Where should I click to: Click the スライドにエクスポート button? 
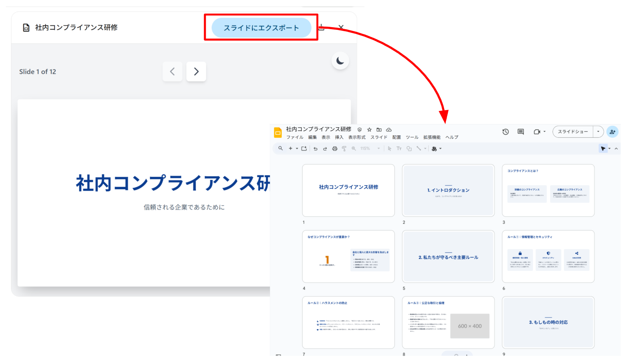[x=261, y=28]
